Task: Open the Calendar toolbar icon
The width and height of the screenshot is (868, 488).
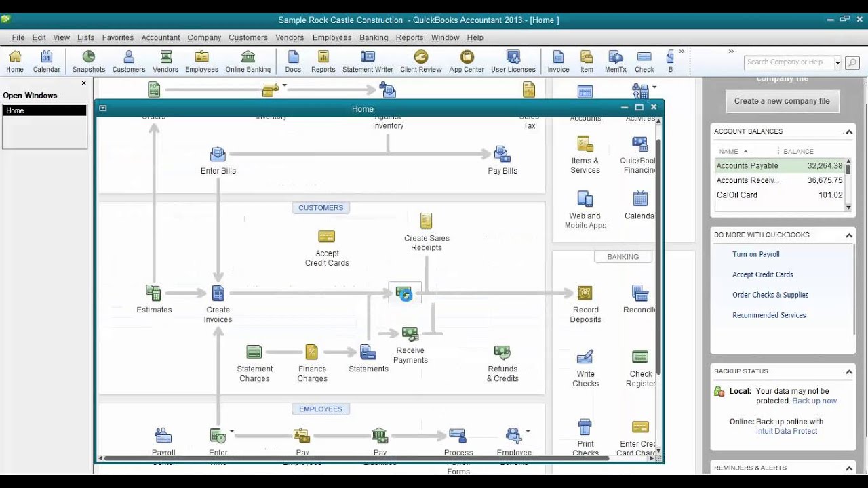Action: (x=47, y=61)
